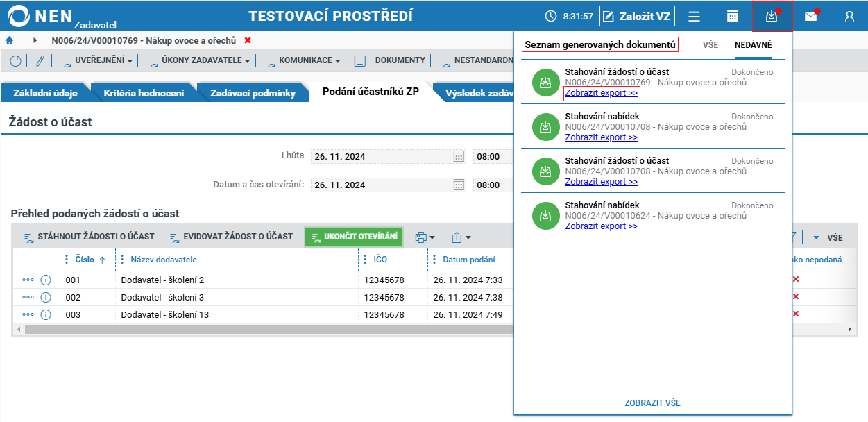Select the Podání účastníků ZP tab
The width and height of the screenshot is (868, 422).
371,92
